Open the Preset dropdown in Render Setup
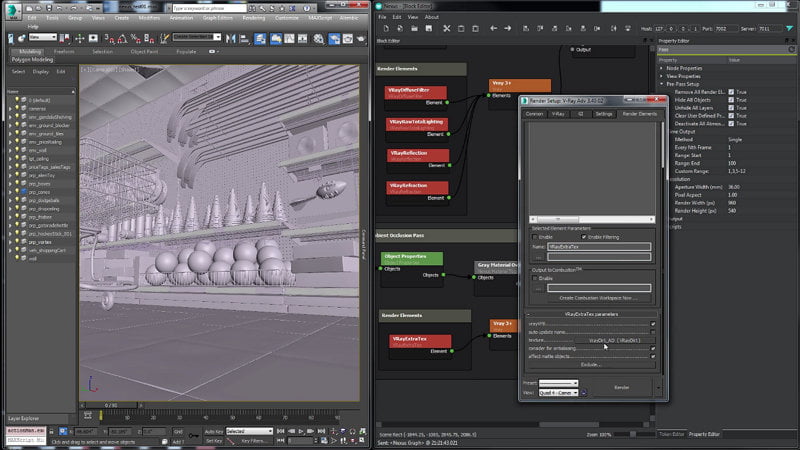The image size is (800, 450). pos(559,383)
